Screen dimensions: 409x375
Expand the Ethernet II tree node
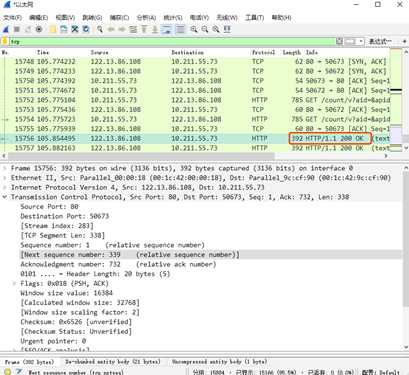(x=4, y=178)
